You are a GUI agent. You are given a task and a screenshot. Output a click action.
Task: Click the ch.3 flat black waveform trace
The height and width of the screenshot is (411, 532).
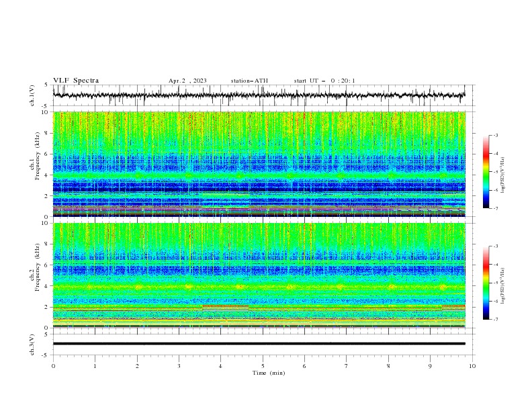pos(259,344)
